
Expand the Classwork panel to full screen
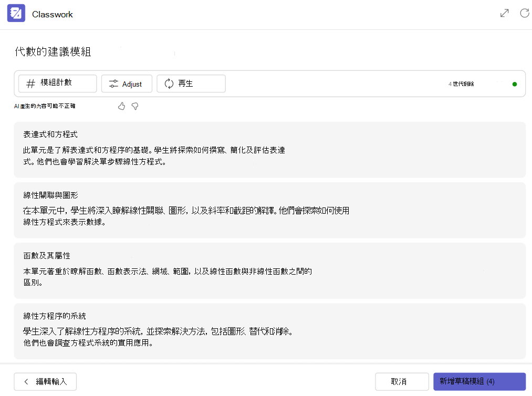(505, 13)
